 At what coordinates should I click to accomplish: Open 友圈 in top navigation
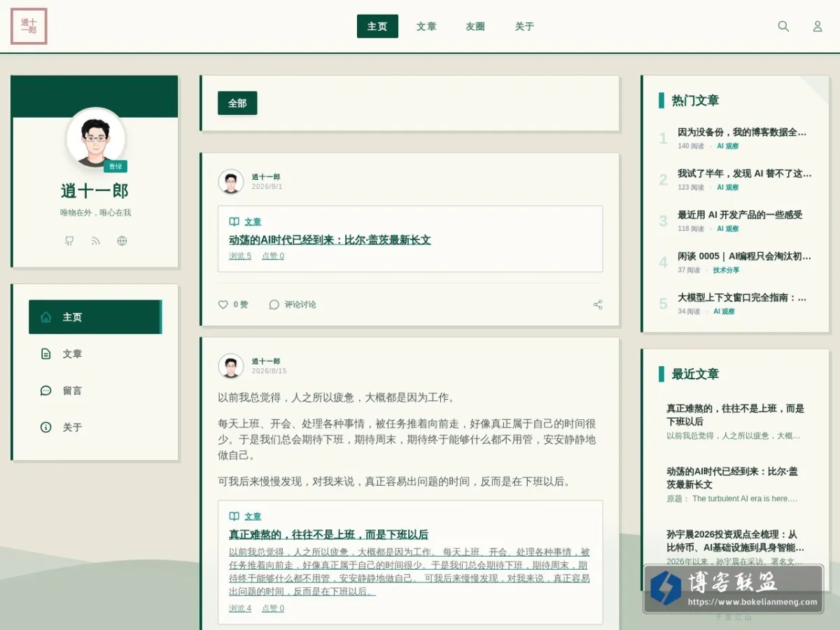coord(475,26)
